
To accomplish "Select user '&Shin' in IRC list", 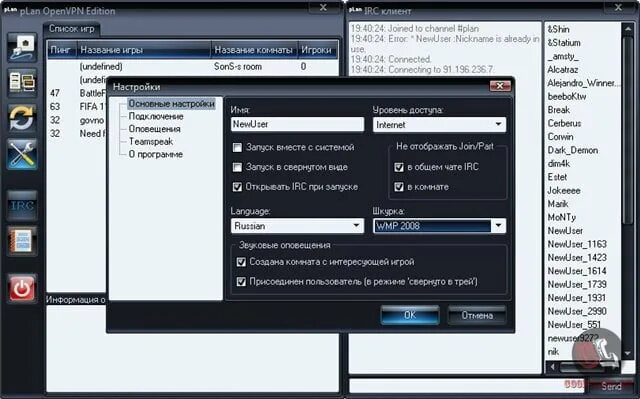I will point(558,29).
